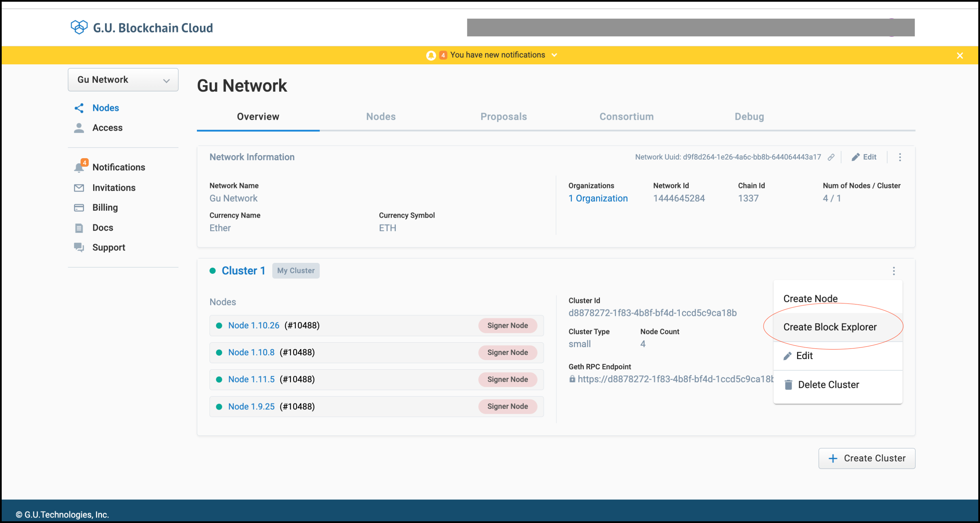Click the G.U. Blockchain Cloud logo icon
The width and height of the screenshot is (980, 523).
pyautogui.click(x=79, y=27)
